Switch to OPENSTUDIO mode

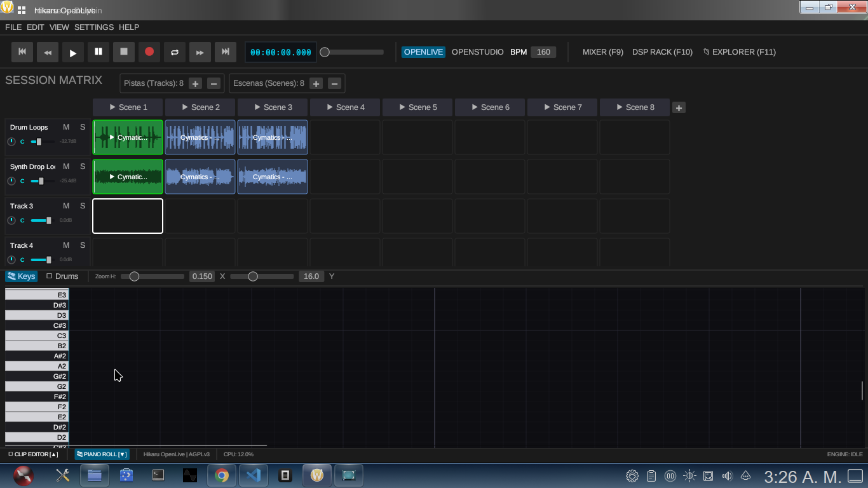[478, 52]
